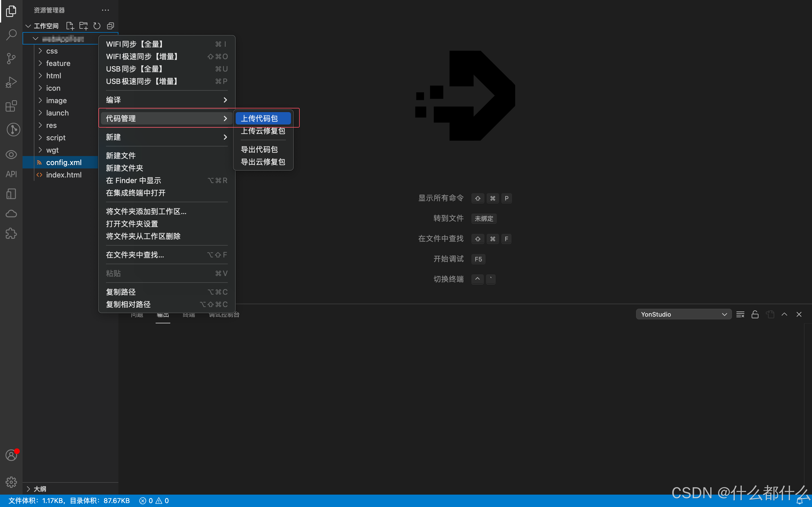The height and width of the screenshot is (507, 812).
Task: Open the YonStudio output channel dropdown
Action: pos(683,314)
